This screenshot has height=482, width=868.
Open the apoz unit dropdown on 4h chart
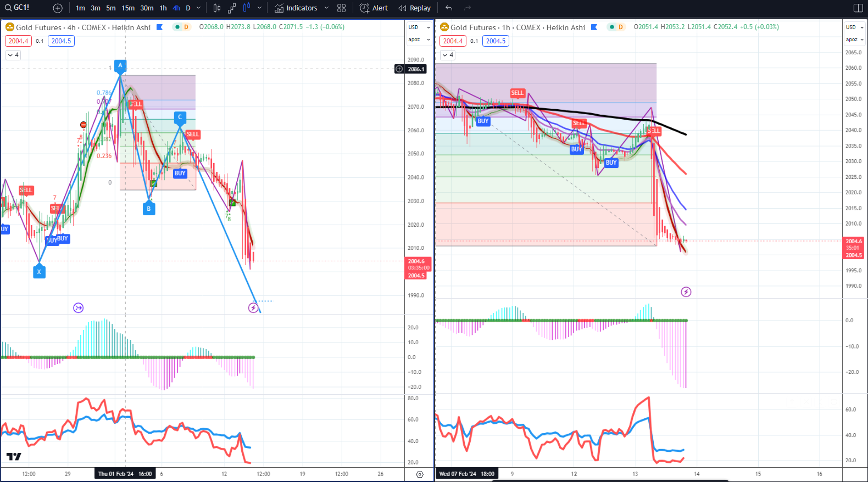click(x=419, y=40)
